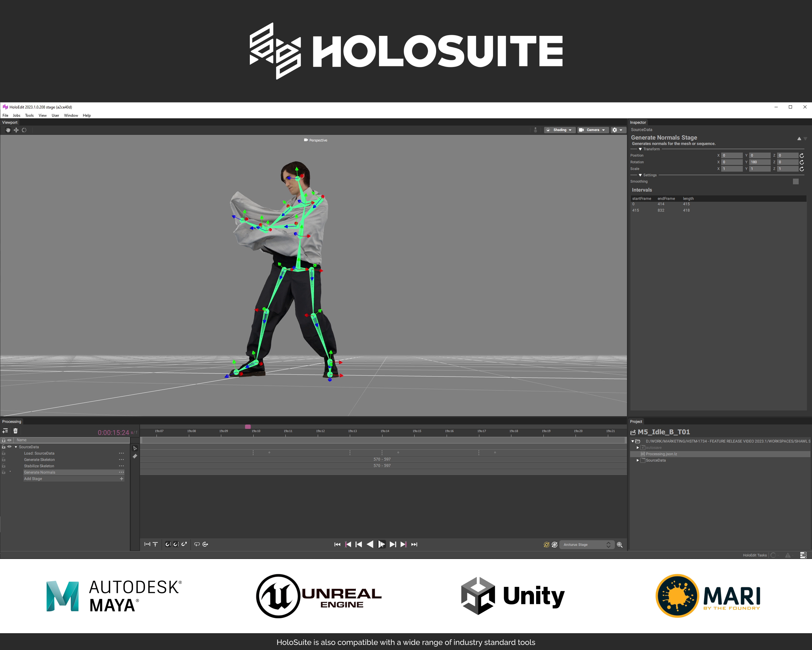Click the yellow dashed refresh icon
This screenshot has width=812, height=650.
547,545
